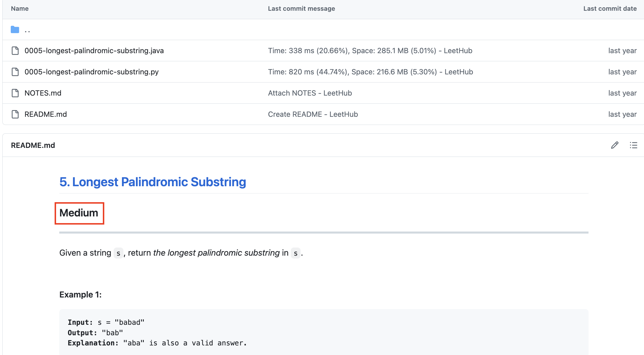Click the file icon next to README.md
This screenshot has width=644, height=355.
[15, 114]
